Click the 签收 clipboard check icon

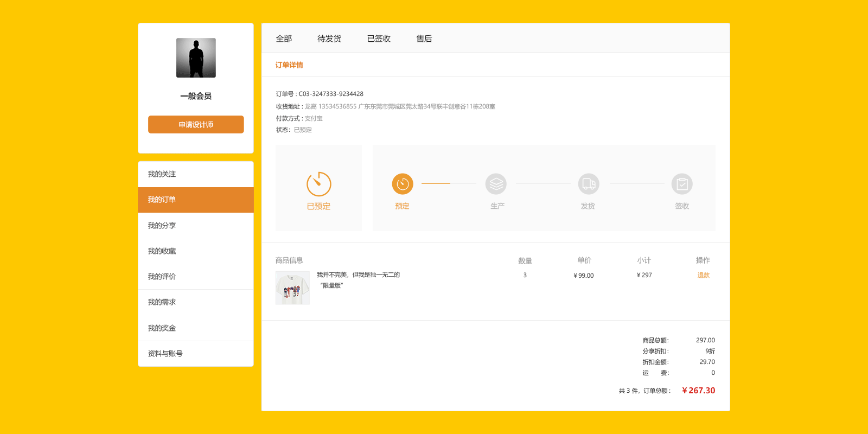682,184
